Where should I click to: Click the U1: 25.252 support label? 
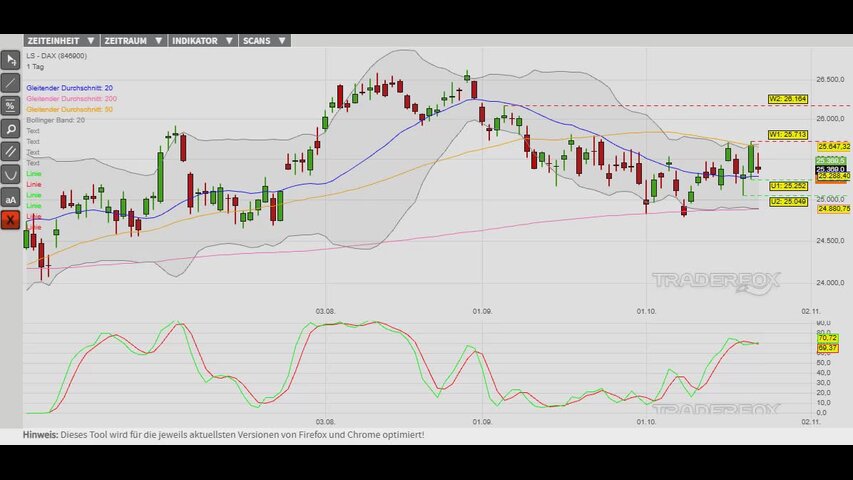788,186
